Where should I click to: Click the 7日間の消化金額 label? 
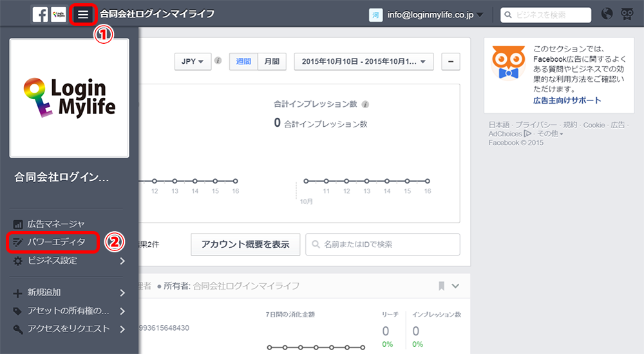[x=290, y=315]
